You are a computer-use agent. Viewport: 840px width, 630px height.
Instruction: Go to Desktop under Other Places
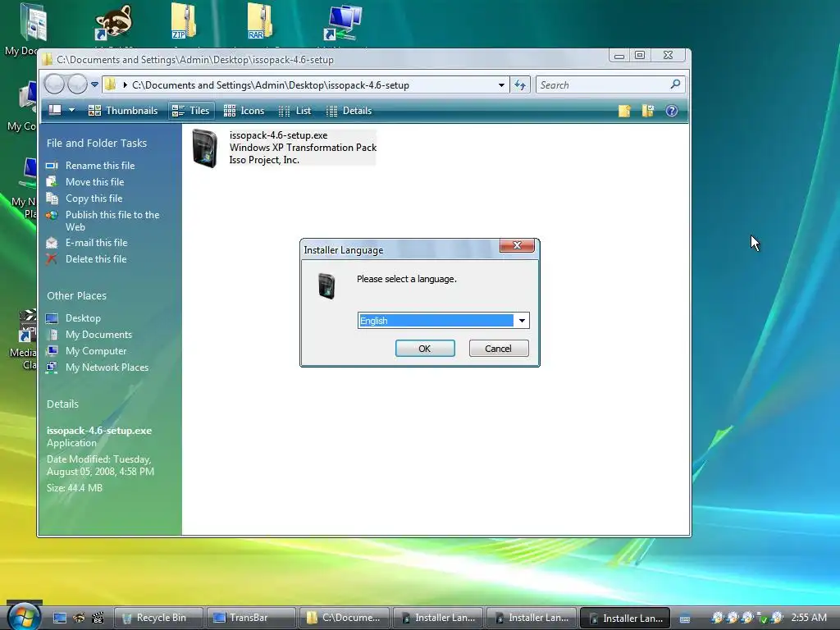(83, 318)
